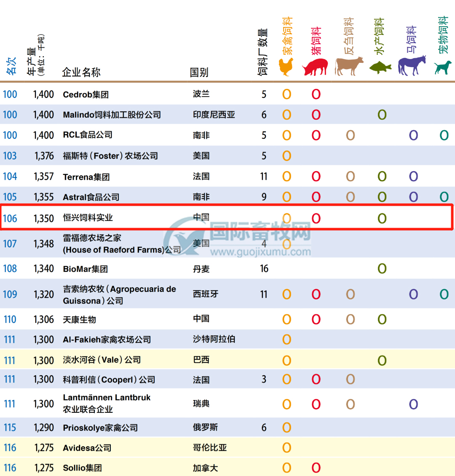
Task: Click the 1,376 output value for Foster
Action: tap(44, 156)
